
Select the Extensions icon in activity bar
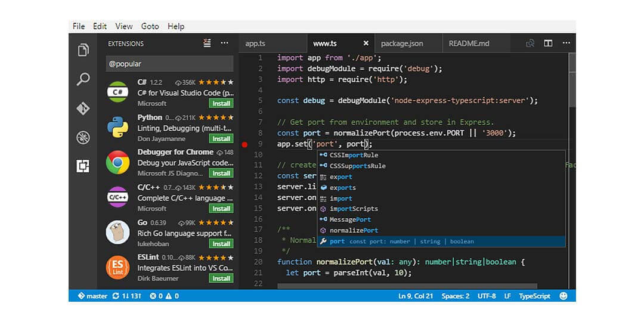tap(83, 166)
